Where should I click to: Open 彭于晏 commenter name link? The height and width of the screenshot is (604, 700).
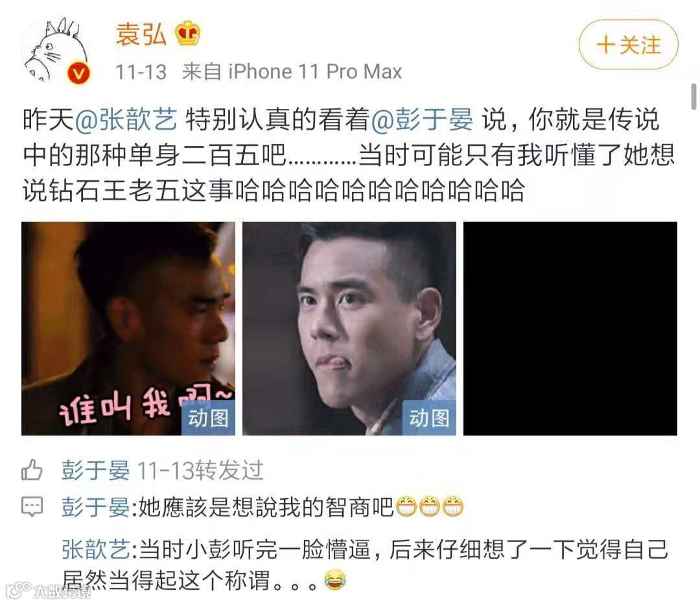[95, 507]
